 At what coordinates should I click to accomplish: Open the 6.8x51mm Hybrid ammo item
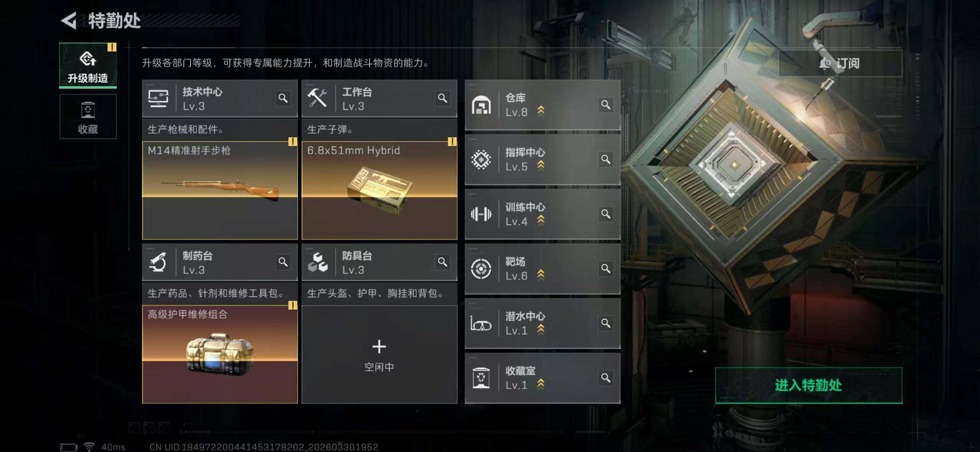pyautogui.click(x=379, y=191)
